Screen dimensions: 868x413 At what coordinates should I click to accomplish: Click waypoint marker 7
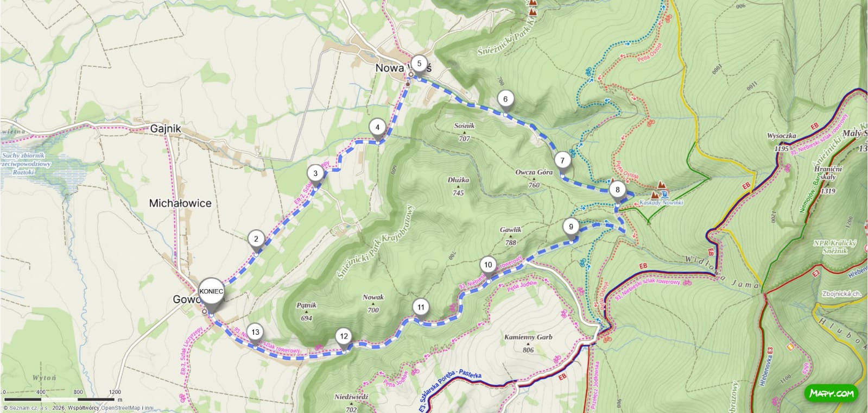562,161
